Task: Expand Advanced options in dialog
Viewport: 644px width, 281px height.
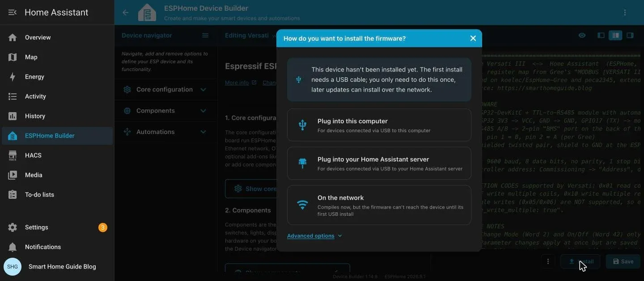Action: 314,236
